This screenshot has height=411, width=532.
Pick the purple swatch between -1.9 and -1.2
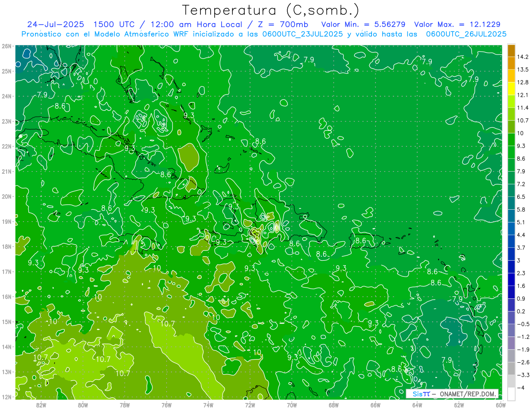[x=511, y=343]
